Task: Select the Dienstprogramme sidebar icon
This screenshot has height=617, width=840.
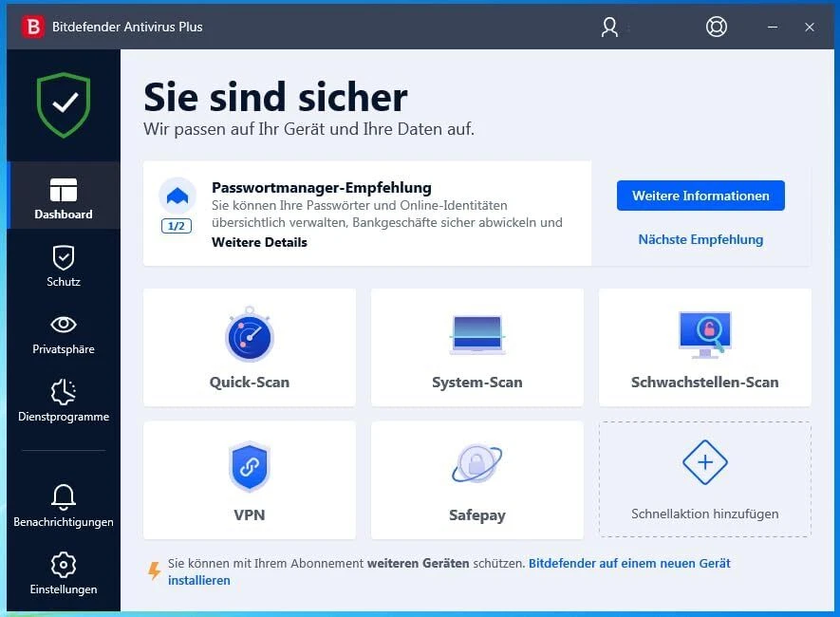Action: pyautogui.click(x=63, y=402)
